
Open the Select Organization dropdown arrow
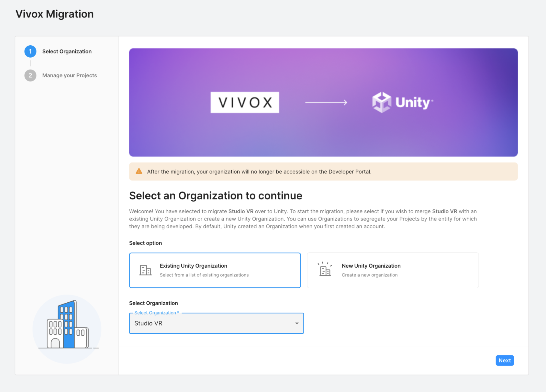297,323
